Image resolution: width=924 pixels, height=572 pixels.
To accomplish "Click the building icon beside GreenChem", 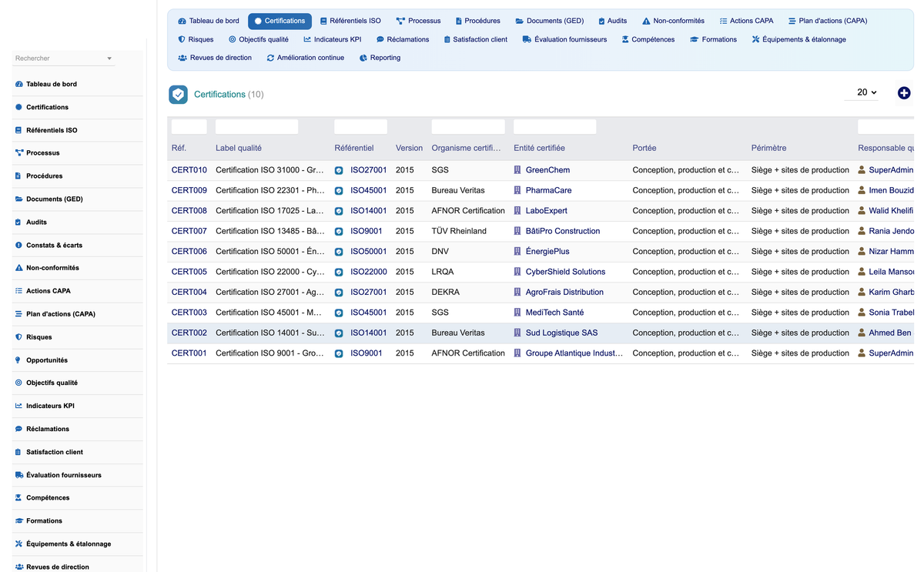I will tap(517, 170).
